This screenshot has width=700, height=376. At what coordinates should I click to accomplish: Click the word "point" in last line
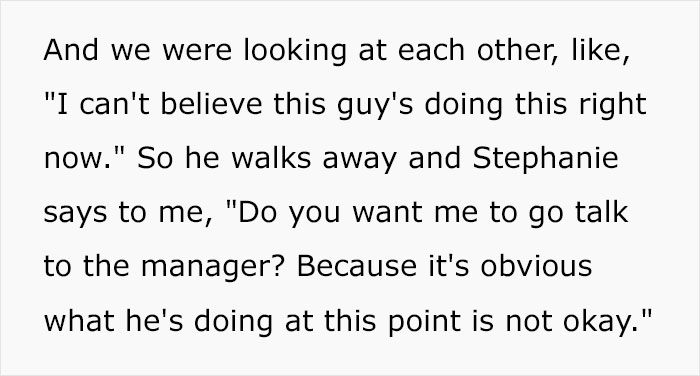[x=424, y=322]
